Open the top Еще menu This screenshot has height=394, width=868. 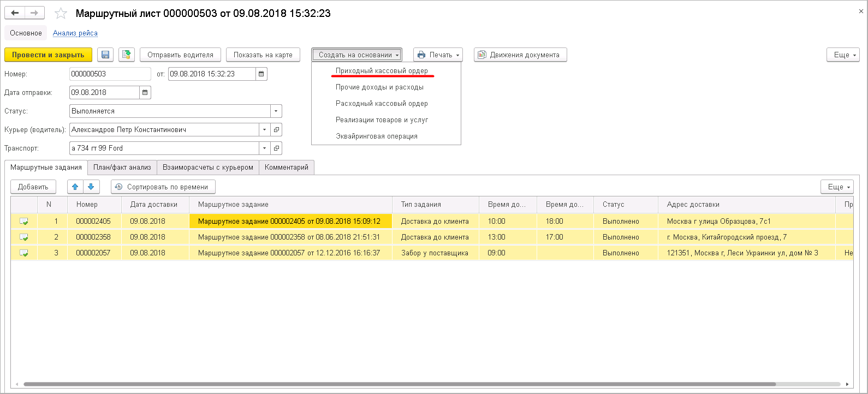(843, 55)
